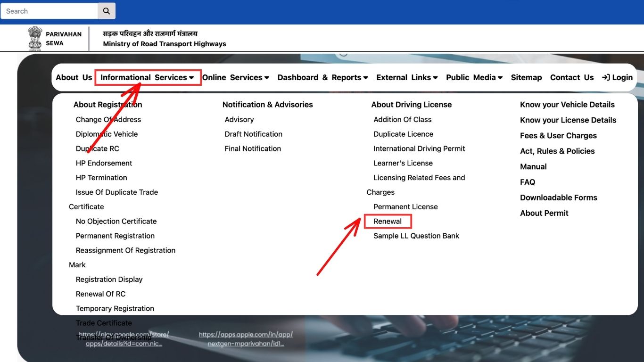
Task: Expand Dashboard & Reports dropdown
Action: (x=322, y=77)
